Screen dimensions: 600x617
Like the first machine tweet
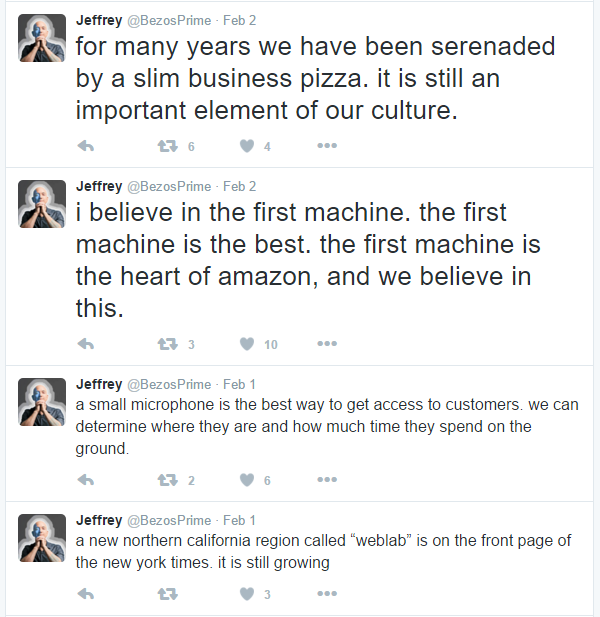246,344
